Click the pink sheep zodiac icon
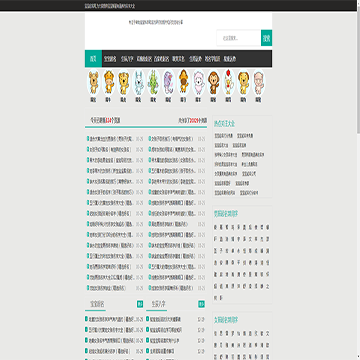 tap(199, 82)
